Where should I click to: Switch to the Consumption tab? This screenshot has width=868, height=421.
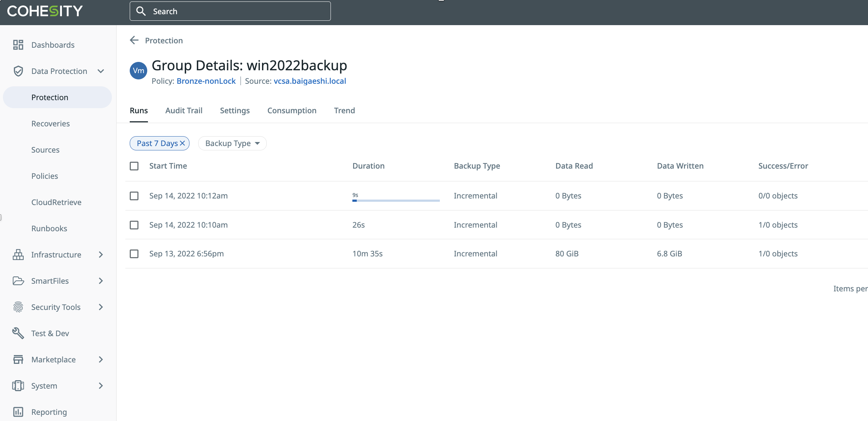coord(292,110)
